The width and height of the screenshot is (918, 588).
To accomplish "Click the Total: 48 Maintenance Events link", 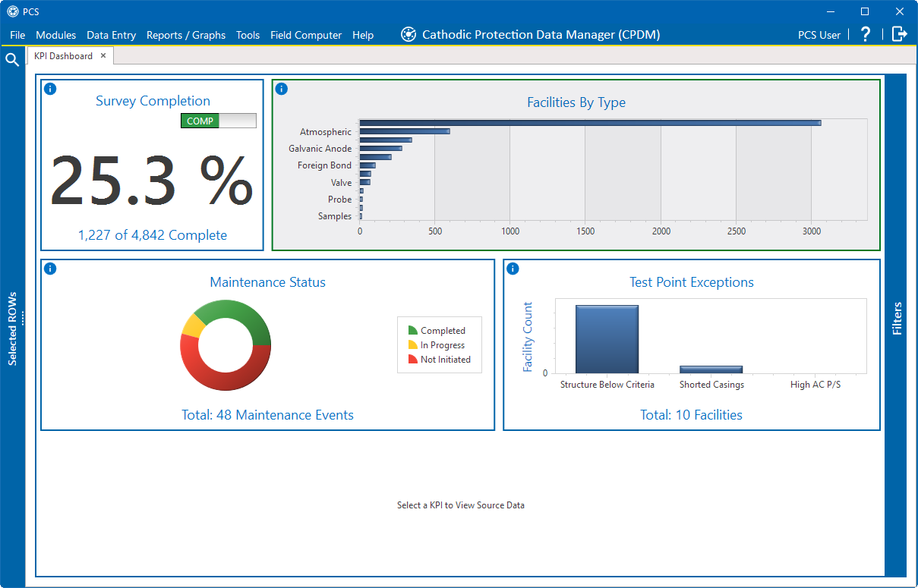I will tap(267, 415).
